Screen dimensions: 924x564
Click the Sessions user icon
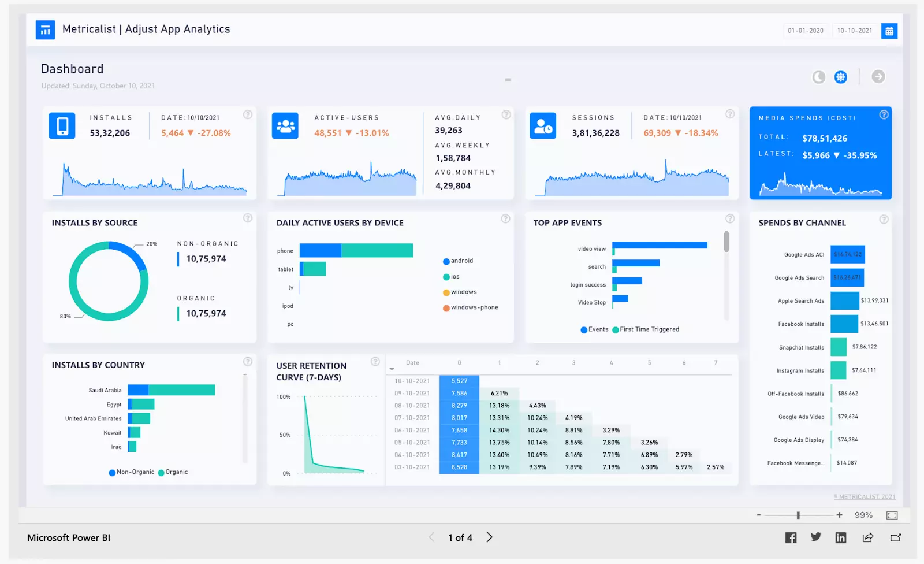[543, 125]
